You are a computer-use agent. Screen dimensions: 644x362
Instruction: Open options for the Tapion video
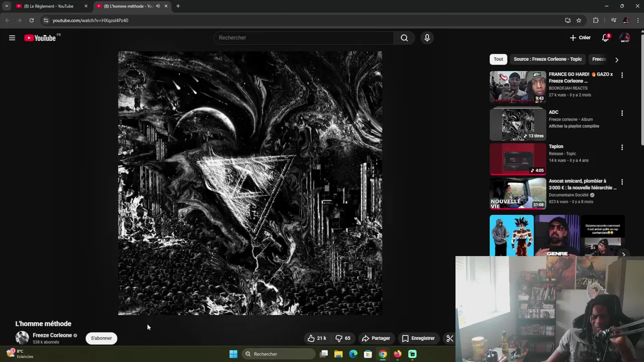pyautogui.click(x=622, y=147)
